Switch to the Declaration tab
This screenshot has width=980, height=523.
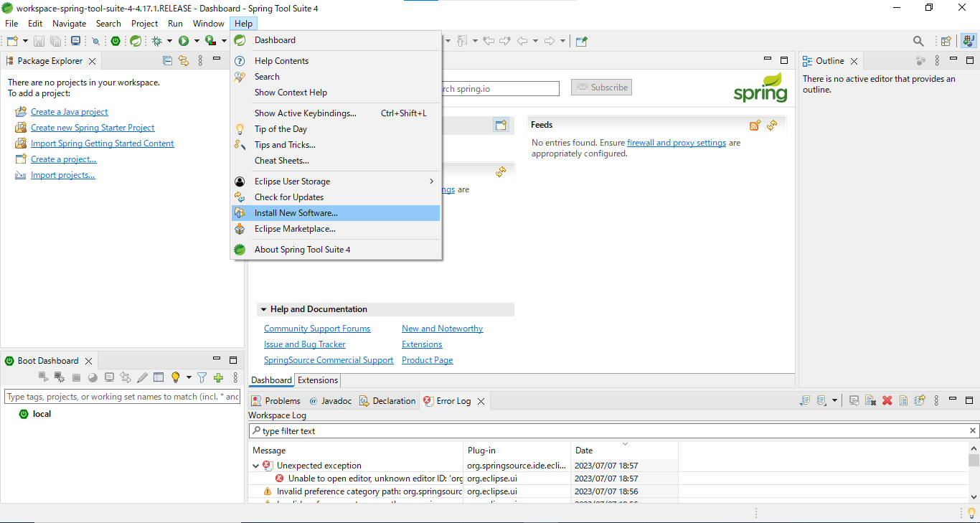(x=387, y=401)
